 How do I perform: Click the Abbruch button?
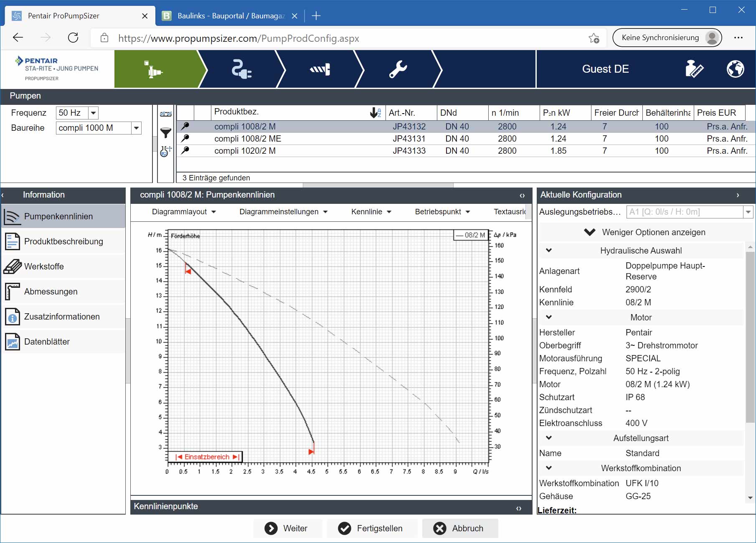pos(460,528)
